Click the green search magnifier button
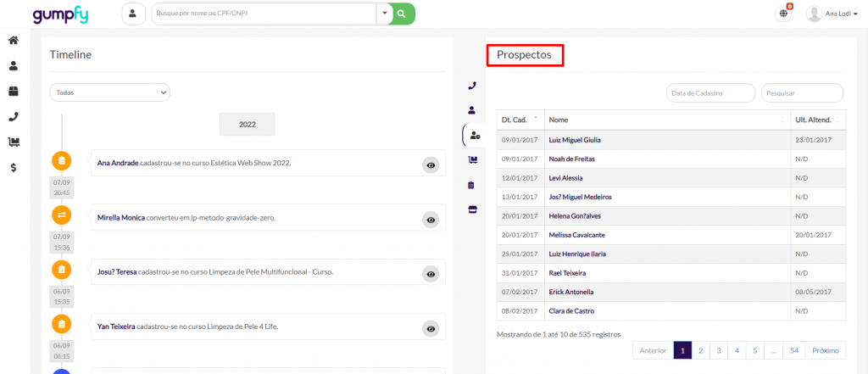 tap(402, 14)
